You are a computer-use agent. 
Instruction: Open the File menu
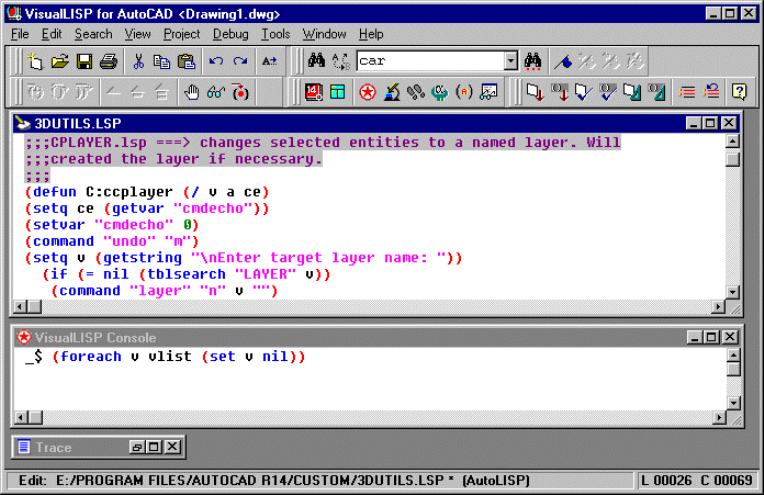(x=20, y=34)
